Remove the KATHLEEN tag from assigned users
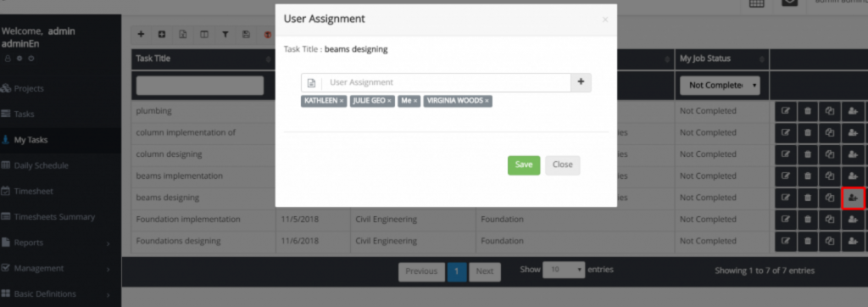Image resolution: width=868 pixels, height=307 pixels. tap(342, 101)
